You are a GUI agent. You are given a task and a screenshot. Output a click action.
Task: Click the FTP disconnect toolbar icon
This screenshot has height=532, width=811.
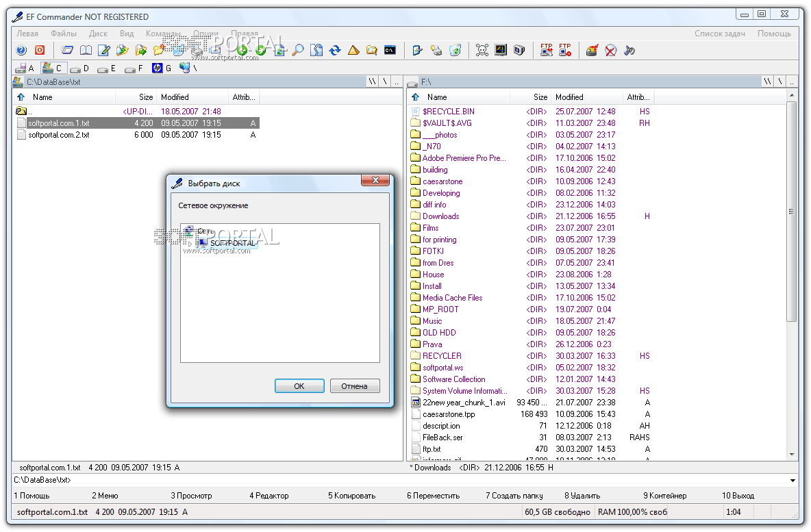pos(565,50)
